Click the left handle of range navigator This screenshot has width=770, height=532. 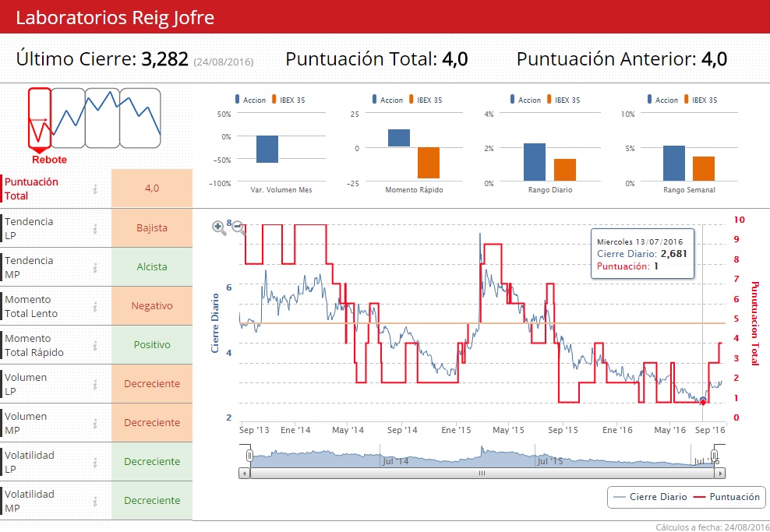pyautogui.click(x=249, y=456)
